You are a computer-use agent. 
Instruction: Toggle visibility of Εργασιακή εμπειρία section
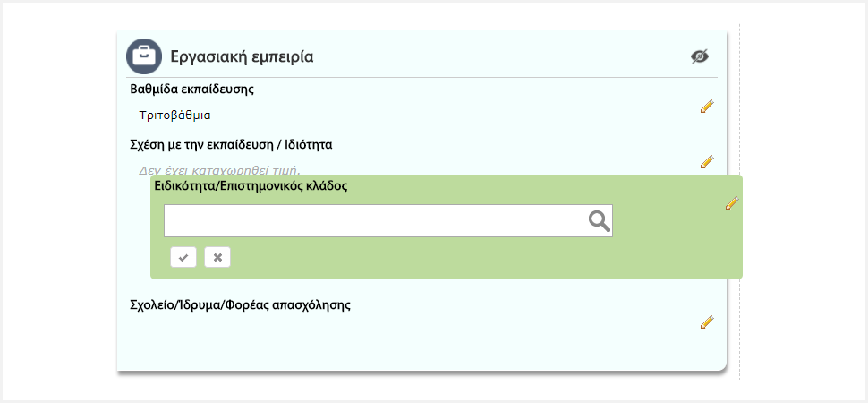tap(700, 56)
